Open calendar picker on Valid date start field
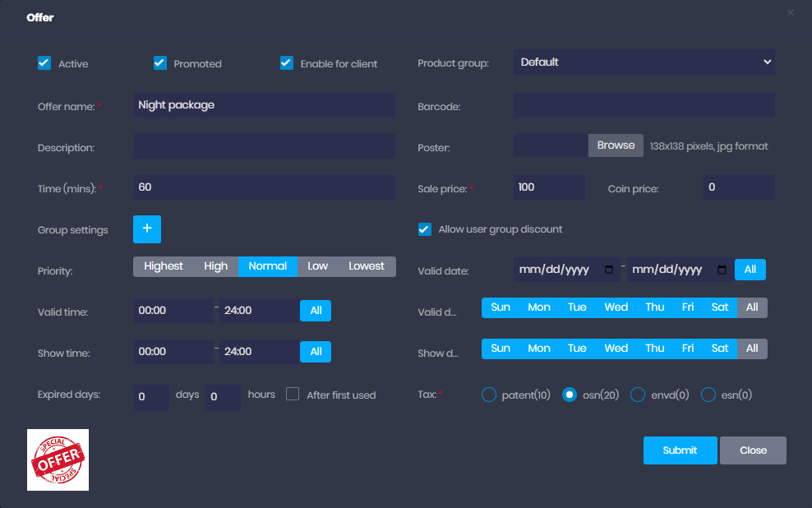This screenshot has width=812, height=508. pos(609,270)
